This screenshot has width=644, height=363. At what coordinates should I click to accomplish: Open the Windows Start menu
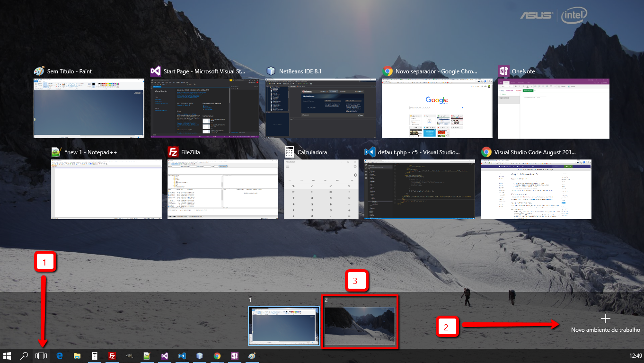pyautogui.click(x=8, y=356)
